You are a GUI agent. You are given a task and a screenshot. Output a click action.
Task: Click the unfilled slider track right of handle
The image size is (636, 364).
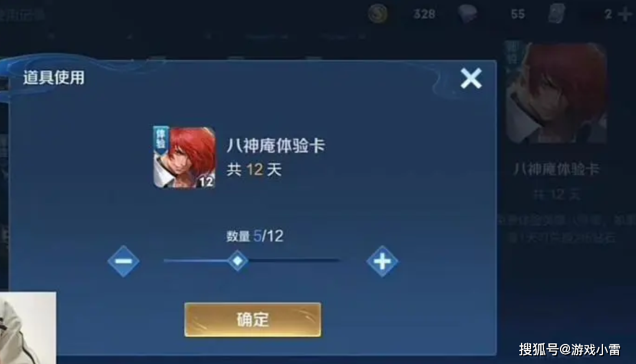(x=294, y=261)
